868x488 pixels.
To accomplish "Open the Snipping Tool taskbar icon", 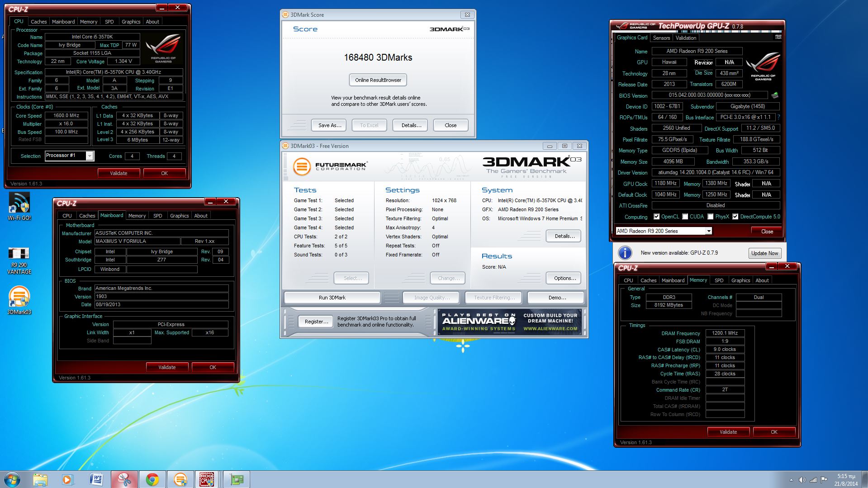I will click(124, 479).
